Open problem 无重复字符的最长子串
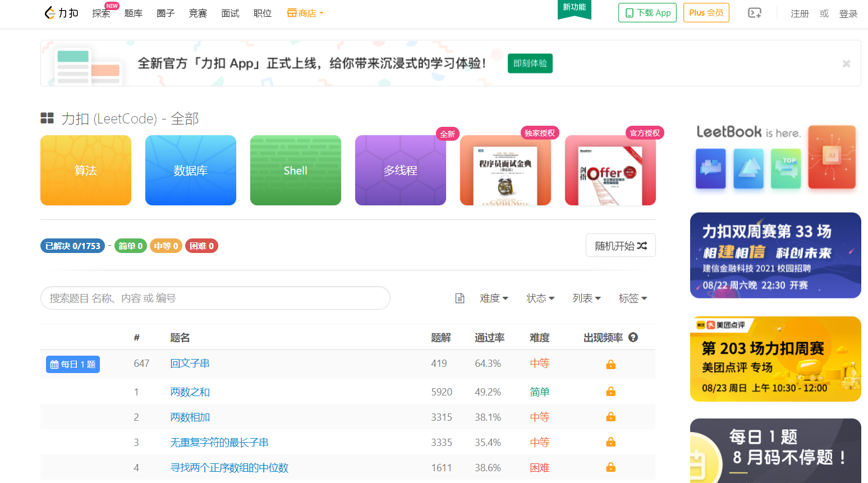This screenshot has width=868, height=483. [x=219, y=443]
